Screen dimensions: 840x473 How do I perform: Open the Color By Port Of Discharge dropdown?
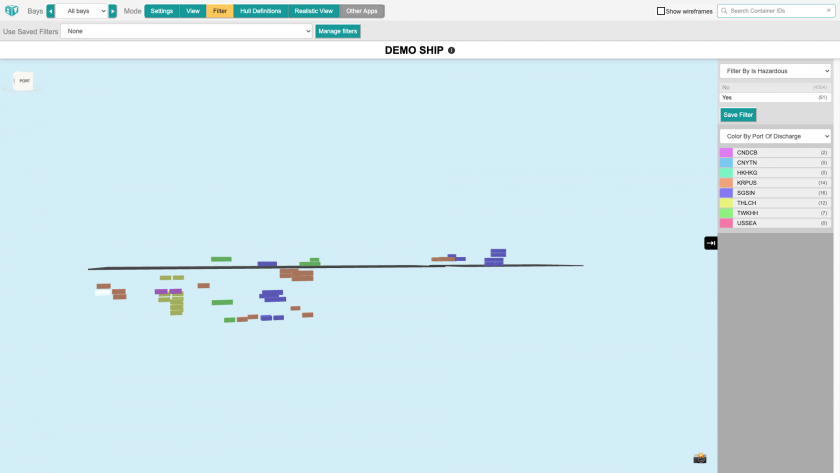point(775,136)
